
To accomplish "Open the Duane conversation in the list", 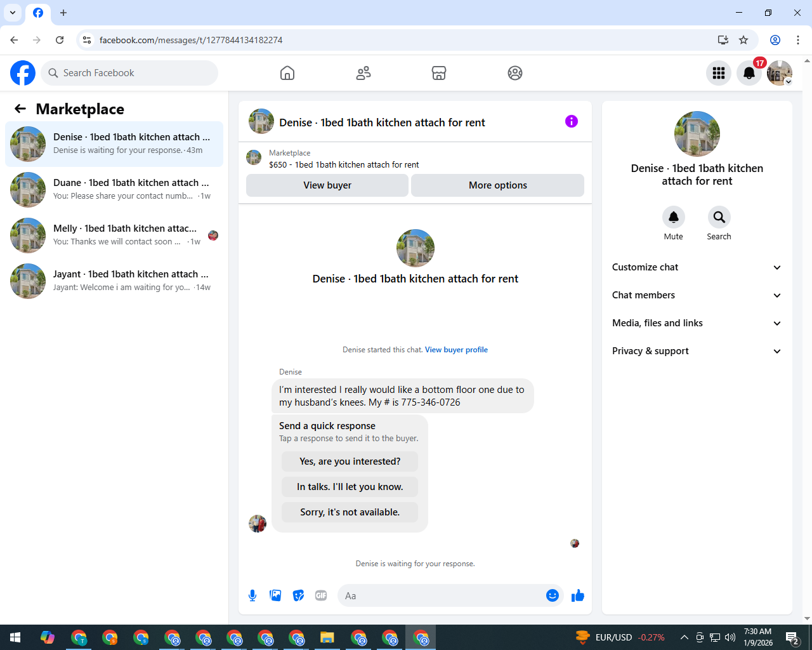I will click(114, 190).
